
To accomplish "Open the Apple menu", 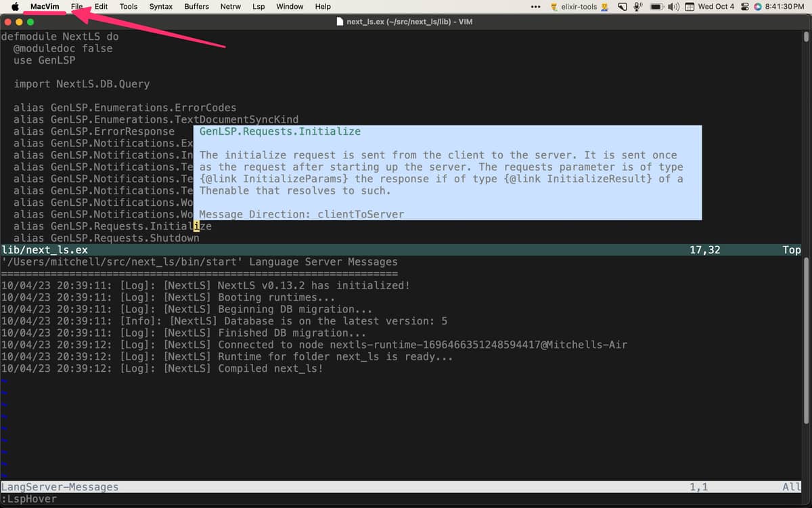I will point(15,6).
